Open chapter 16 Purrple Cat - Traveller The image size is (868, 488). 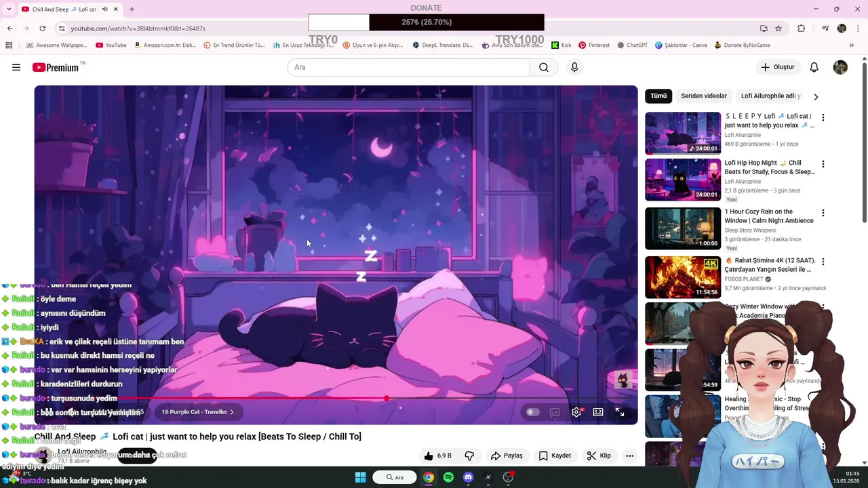[x=197, y=412]
